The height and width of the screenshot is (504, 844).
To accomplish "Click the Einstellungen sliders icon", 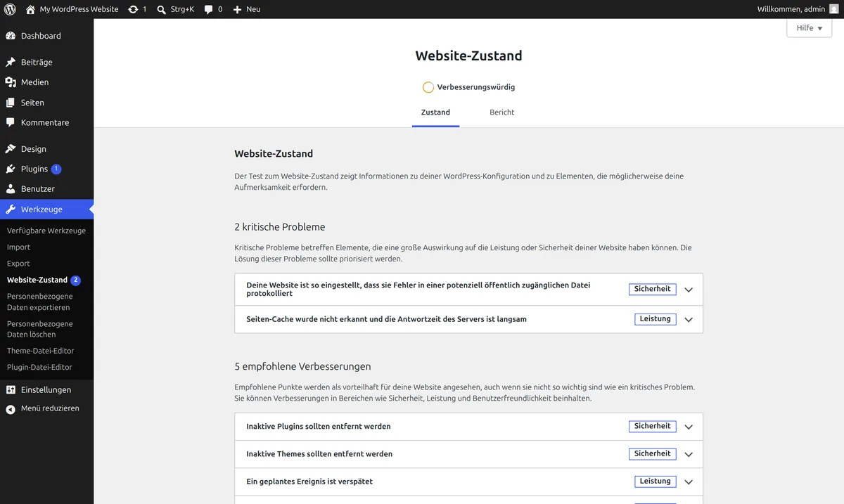I will click(x=11, y=390).
